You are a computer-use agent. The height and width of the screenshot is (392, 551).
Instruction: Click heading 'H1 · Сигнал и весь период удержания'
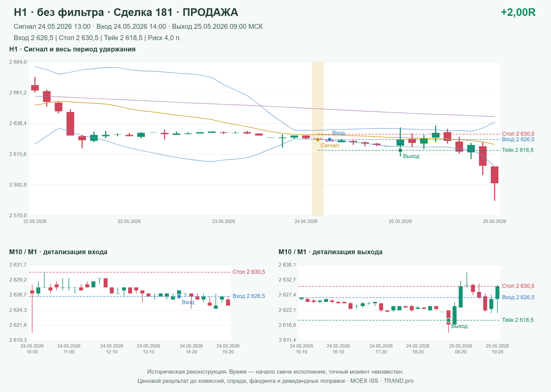point(72,49)
